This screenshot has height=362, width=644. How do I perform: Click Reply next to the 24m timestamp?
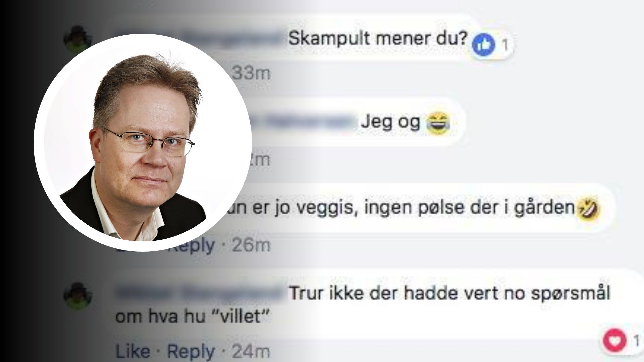tap(191, 351)
